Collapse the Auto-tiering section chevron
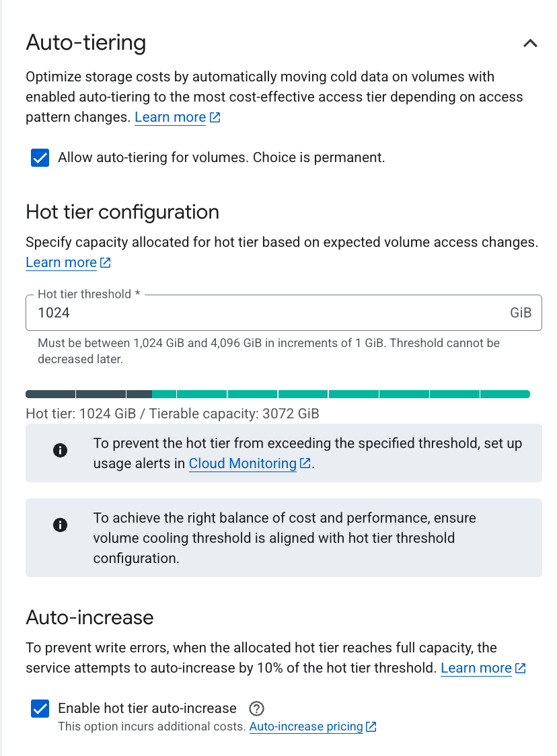The width and height of the screenshot is (557, 756). pyautogui.click(x=530, y=44)
